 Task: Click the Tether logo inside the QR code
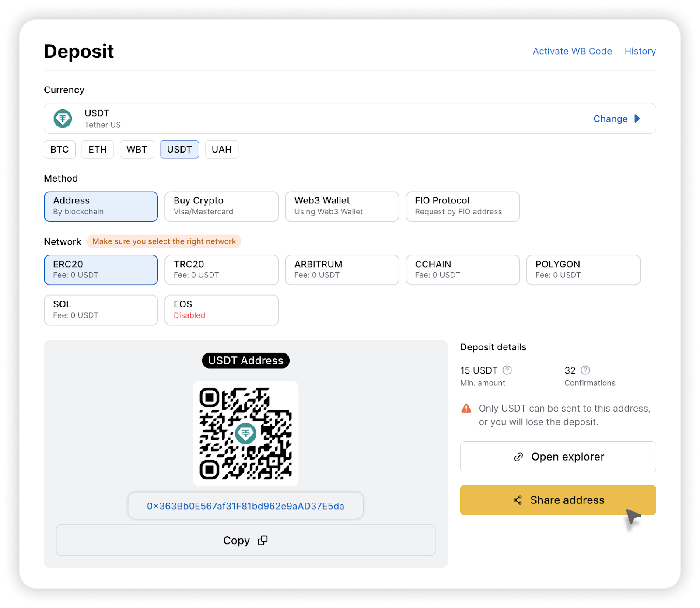245,433
